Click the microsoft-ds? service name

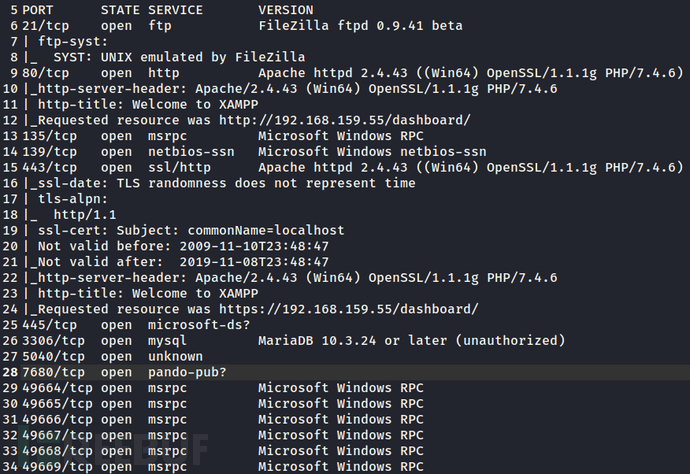[x=196, y=325]
